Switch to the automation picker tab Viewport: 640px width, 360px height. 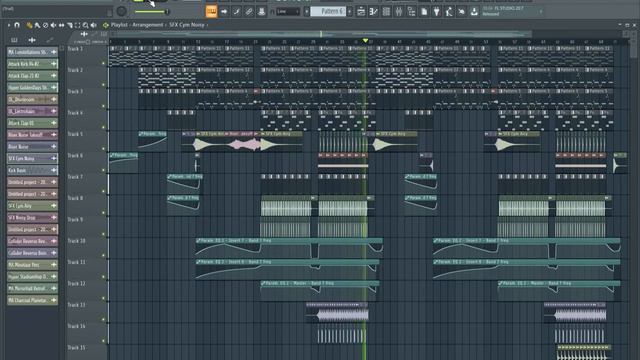(49, 40)
